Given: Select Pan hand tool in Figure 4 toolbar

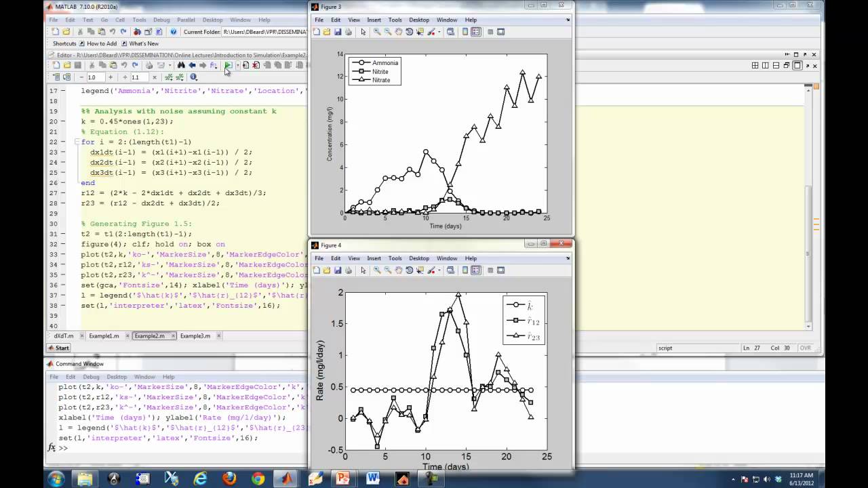Looking at the screenshot, I should (x=399, y=270).
